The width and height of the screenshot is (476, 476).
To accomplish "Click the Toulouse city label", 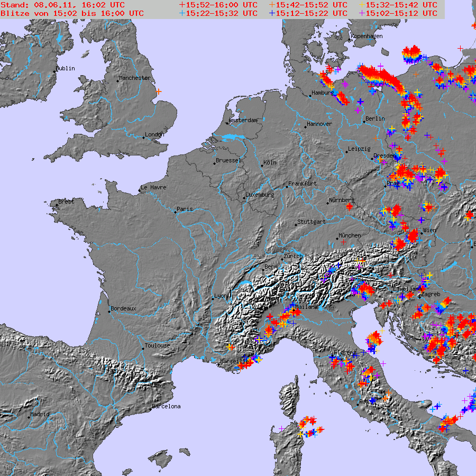I will point(158,345).
